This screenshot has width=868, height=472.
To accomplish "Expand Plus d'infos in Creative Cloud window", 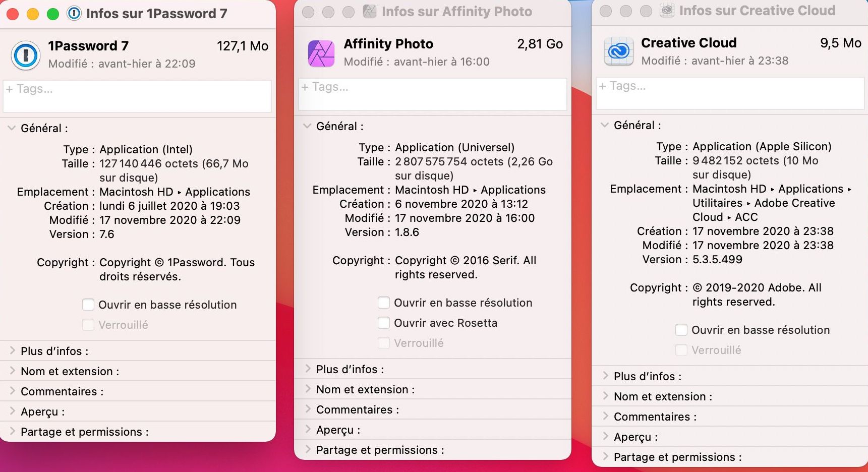I will [x=606, y=376].
